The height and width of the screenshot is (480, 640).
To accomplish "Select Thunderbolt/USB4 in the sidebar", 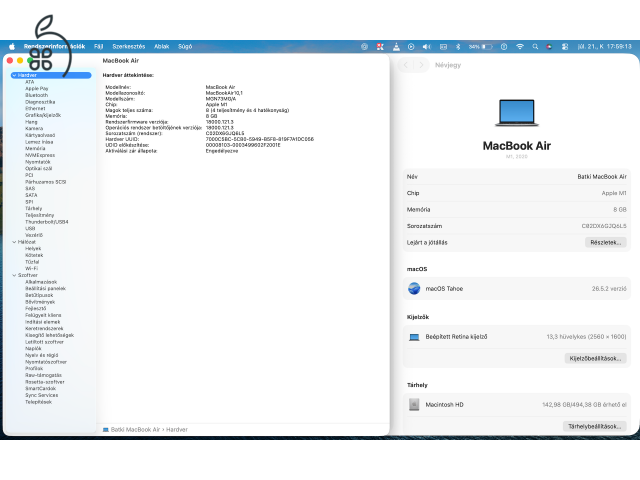I will 47,222.
